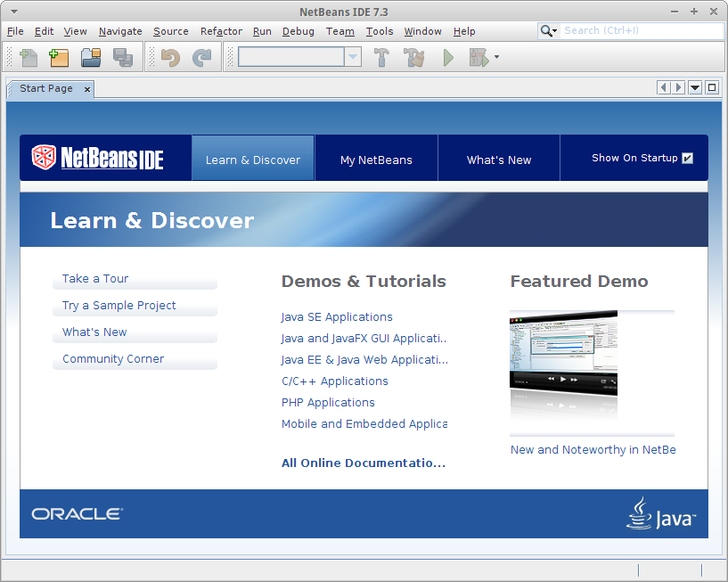Click Demos & Tutorials heading
The width and height of the screenshot is (728, 582).
pos(364,282)
